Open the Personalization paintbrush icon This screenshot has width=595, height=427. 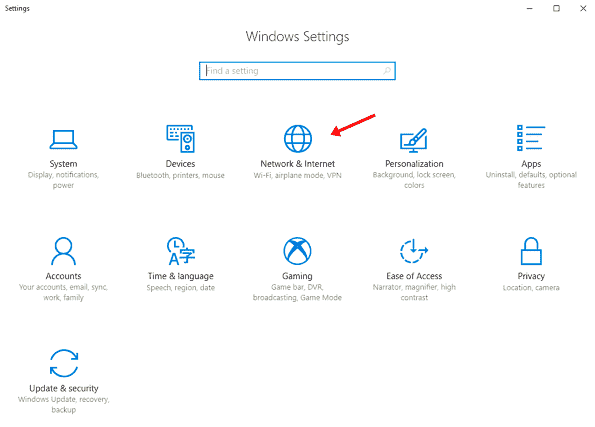pyautogui.click(x=414, y=140)
